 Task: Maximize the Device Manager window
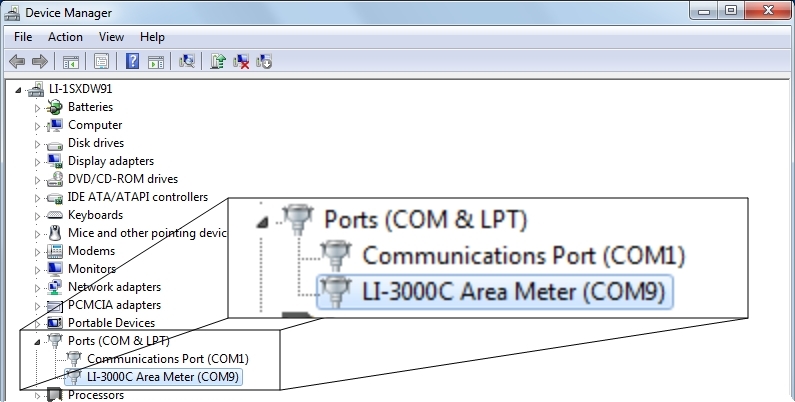[x=731, y=11]
